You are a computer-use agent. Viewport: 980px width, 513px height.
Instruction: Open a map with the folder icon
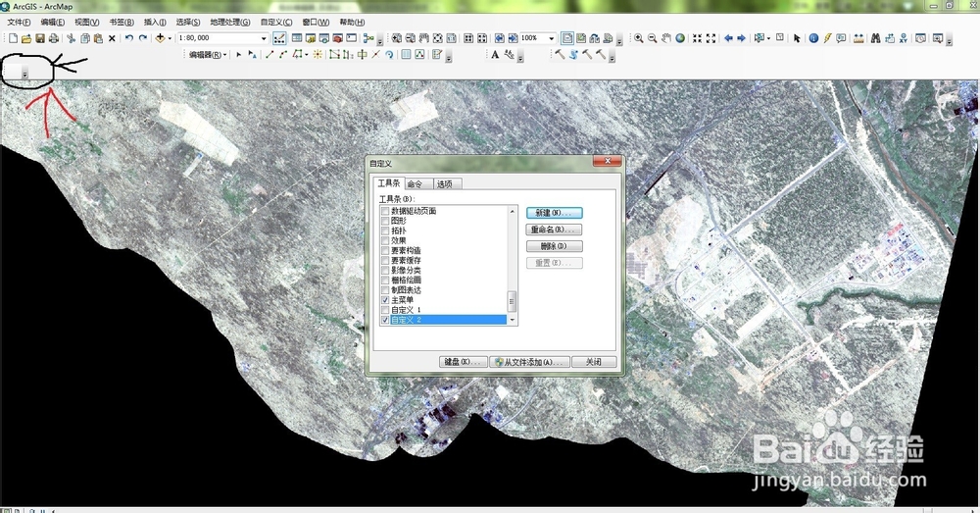click(26, 38)
